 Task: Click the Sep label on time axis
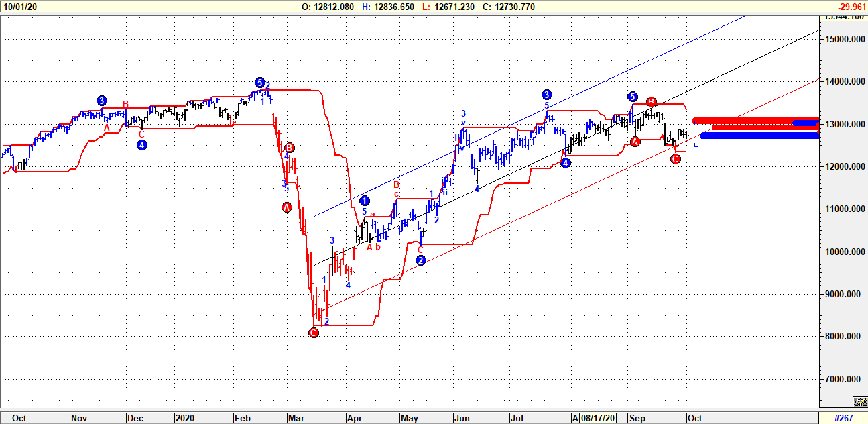pos(637,418)
